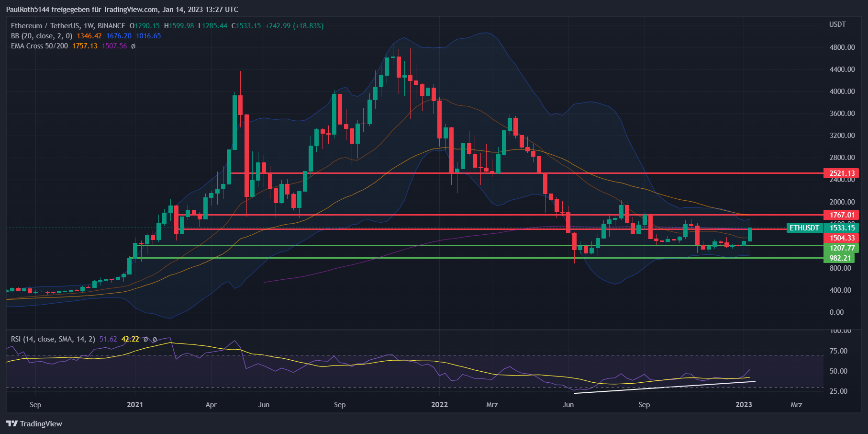Click the 25.00 RSI axis label

[838, 391]
